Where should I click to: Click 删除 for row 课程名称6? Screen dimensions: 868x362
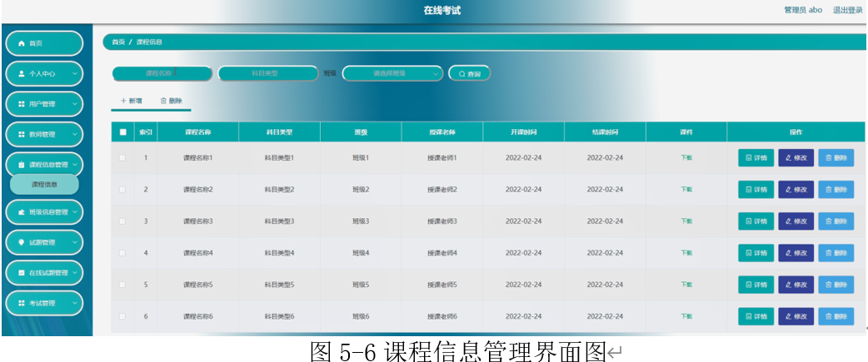pos(836,316)
